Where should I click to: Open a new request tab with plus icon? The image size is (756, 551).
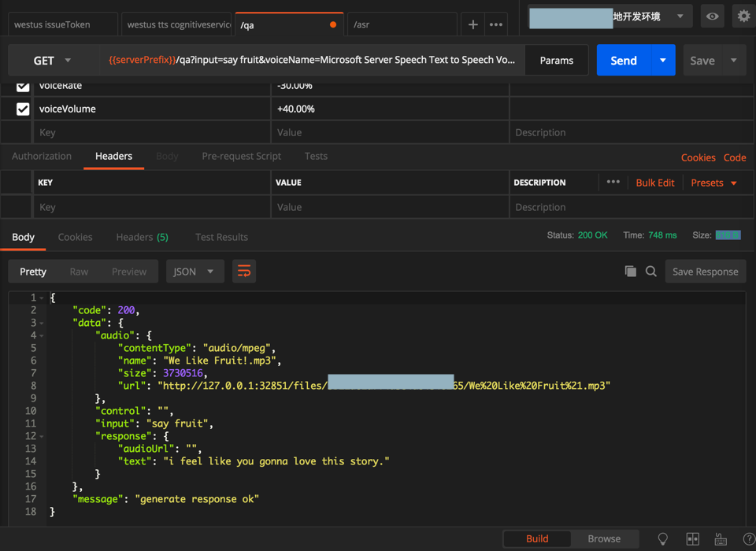coord(472,24)
